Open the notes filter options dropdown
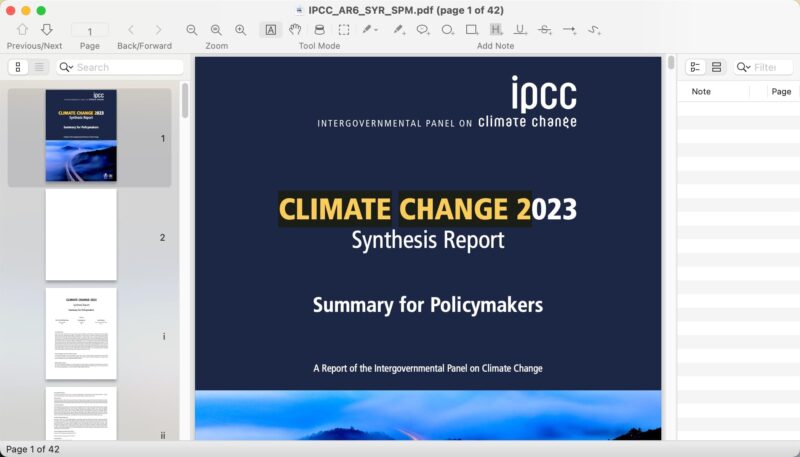800x457 pixels. (743, 67)
